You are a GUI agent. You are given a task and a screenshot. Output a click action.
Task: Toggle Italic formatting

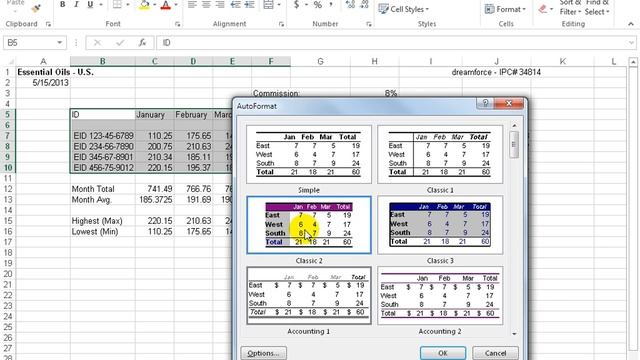click(x=76, y=4)
